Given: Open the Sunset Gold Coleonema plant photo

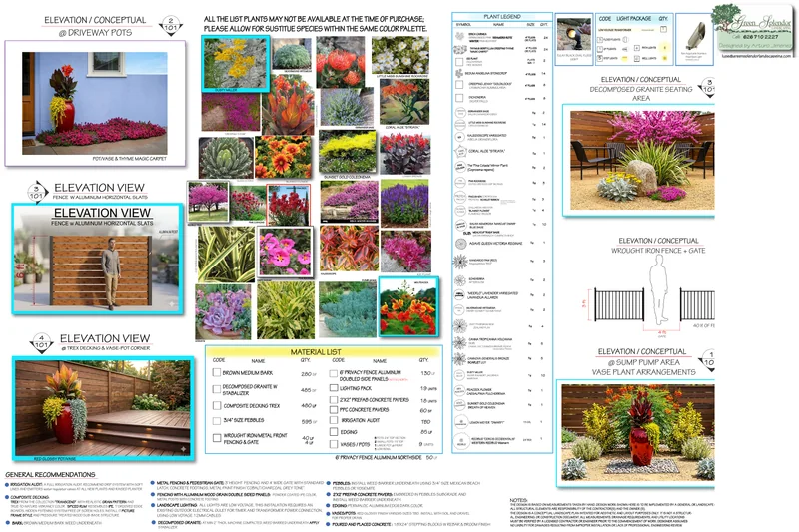Looking at the screenshot, I should 347,152.
